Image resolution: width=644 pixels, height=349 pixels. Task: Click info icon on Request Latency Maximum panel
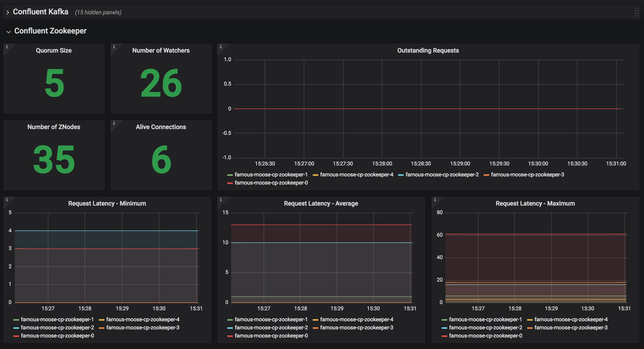coord(435,200)
